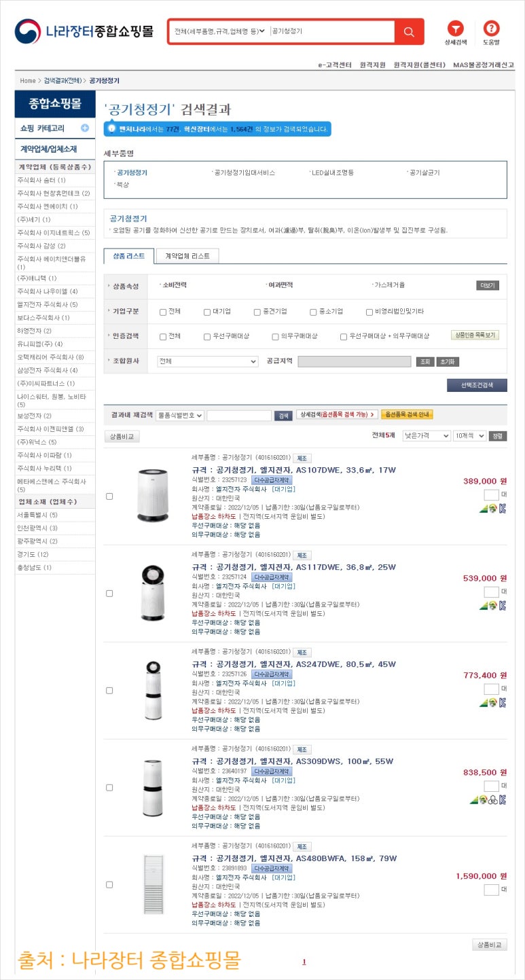Screen dimensions: 525x980
Task: Click the red magnifier search button
Action: [409, 32]
